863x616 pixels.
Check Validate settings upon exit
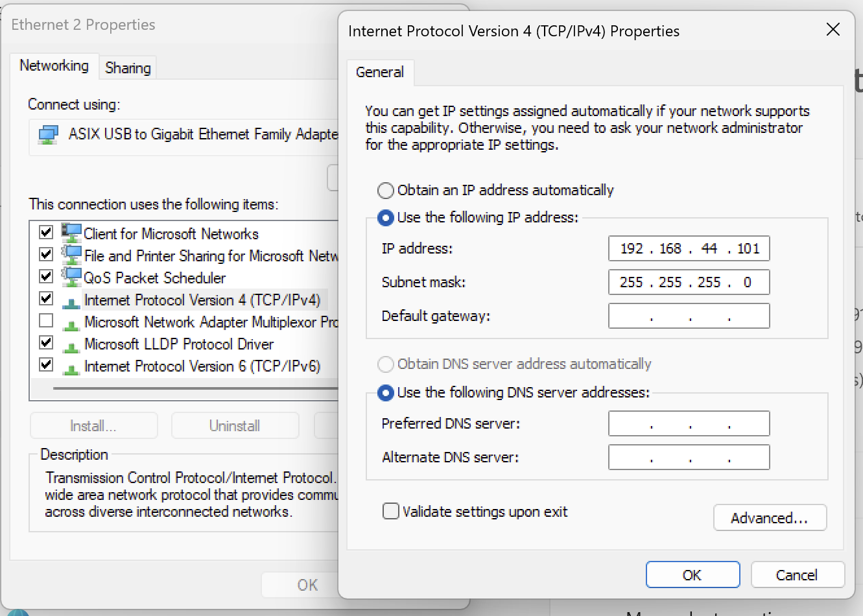391,511
